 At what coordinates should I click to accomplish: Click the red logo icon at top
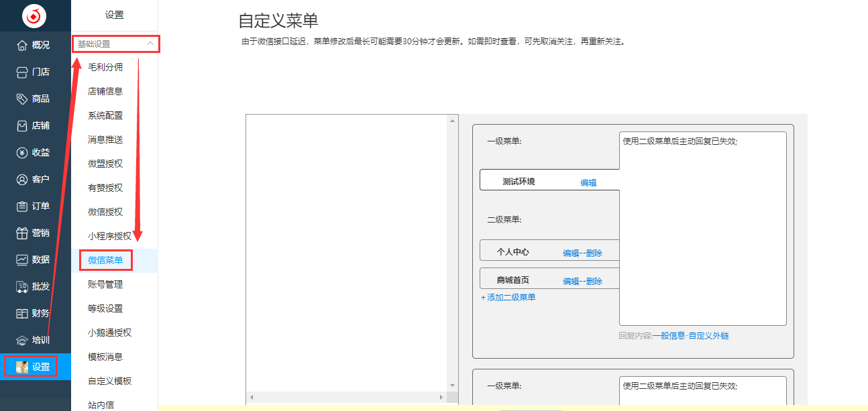(34, 16)
